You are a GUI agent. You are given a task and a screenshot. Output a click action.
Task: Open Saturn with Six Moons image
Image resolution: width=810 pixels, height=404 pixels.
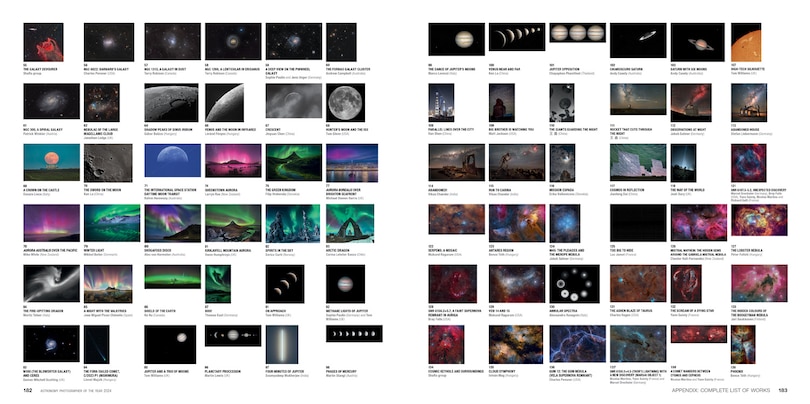point(698,42)
